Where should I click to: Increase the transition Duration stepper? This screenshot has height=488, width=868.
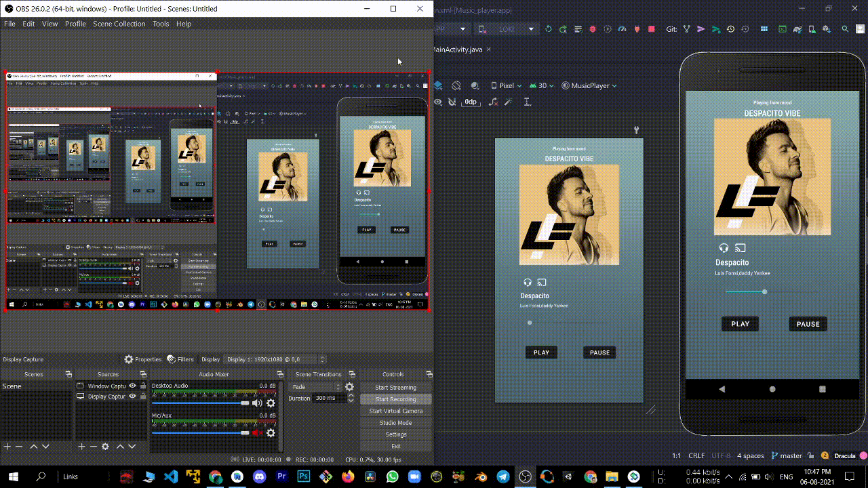tap(351, 395)
